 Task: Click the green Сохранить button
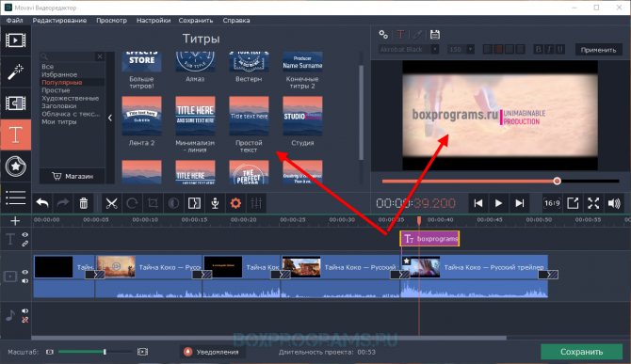click(581, 352)
